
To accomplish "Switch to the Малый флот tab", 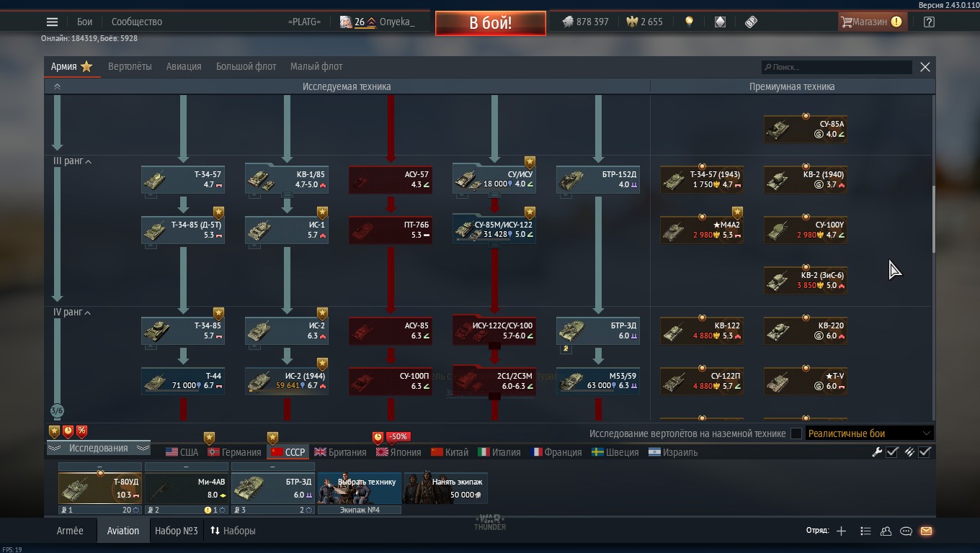I will (x=316, y=66).
